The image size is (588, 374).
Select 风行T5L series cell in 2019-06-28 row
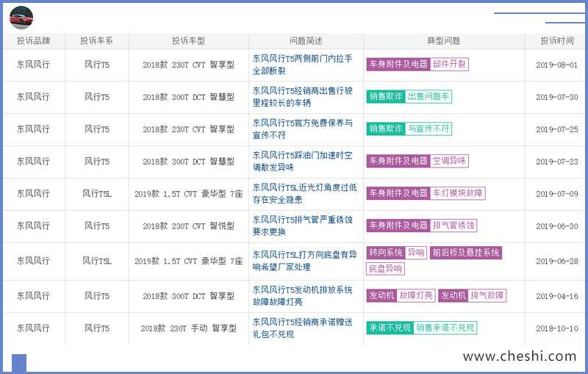pos(97,261)
